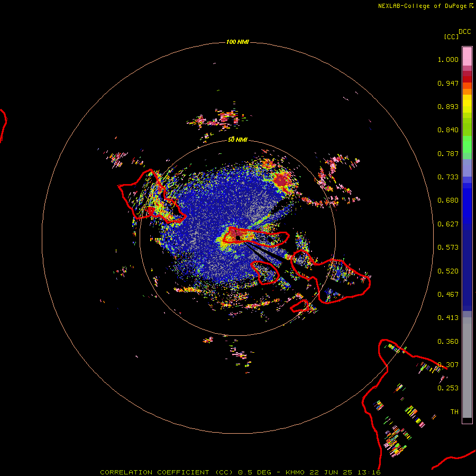Pick the pink top segment of color bar
The width and height of the screenshot is (476, 476).
pyautogui.click(x=467, y=57)
